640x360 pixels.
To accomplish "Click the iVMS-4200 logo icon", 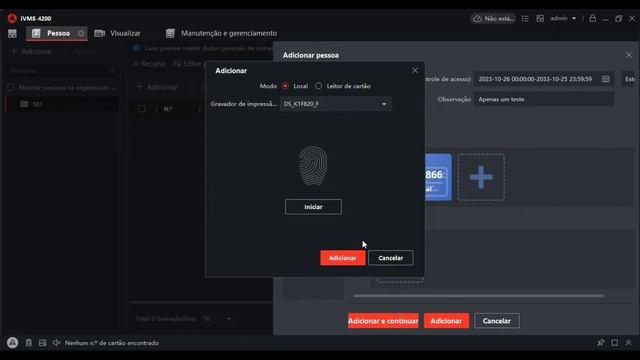I will pyautogui.click(x=12, y=18).
